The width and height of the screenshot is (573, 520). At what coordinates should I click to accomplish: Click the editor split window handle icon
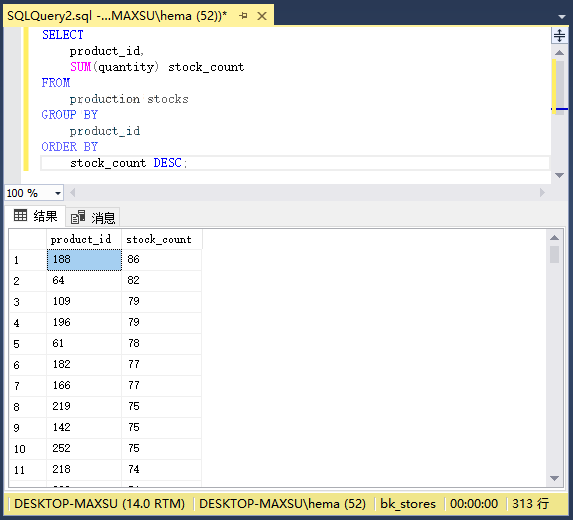pos(559,35)
